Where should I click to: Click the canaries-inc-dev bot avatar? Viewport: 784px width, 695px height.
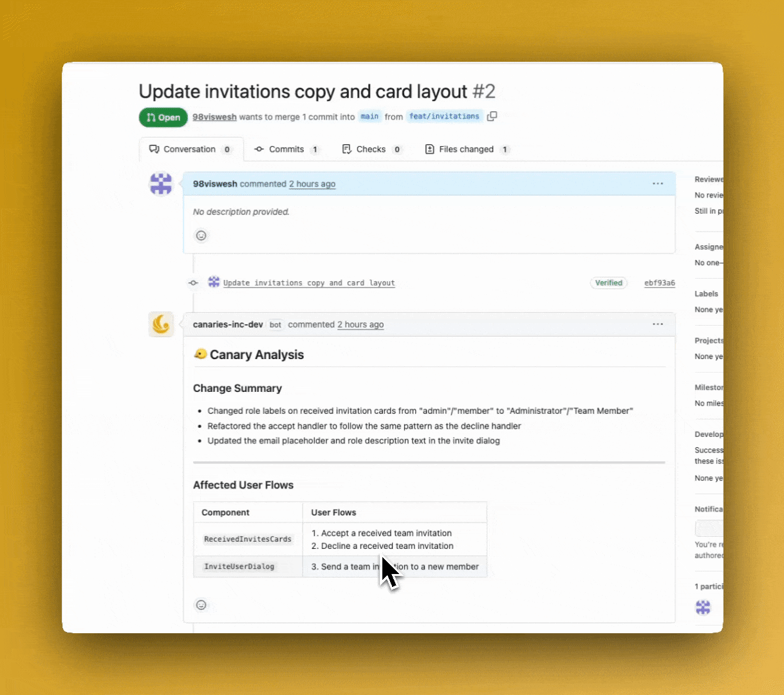point(161,324)
